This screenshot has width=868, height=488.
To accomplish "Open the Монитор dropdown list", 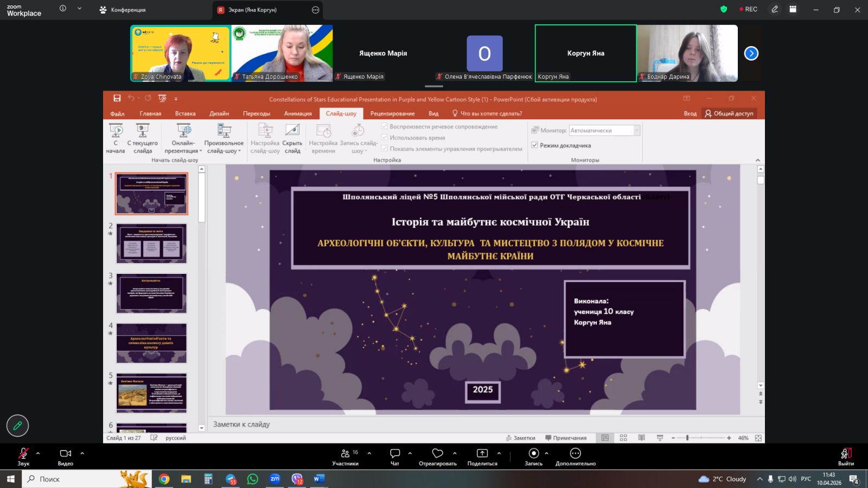I will (x=636, y=131).
